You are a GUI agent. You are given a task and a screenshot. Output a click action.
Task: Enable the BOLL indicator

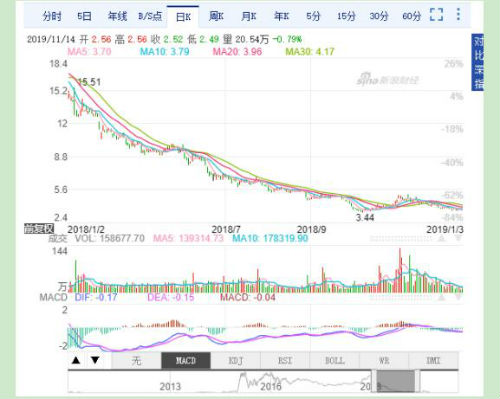coord(334,361)
